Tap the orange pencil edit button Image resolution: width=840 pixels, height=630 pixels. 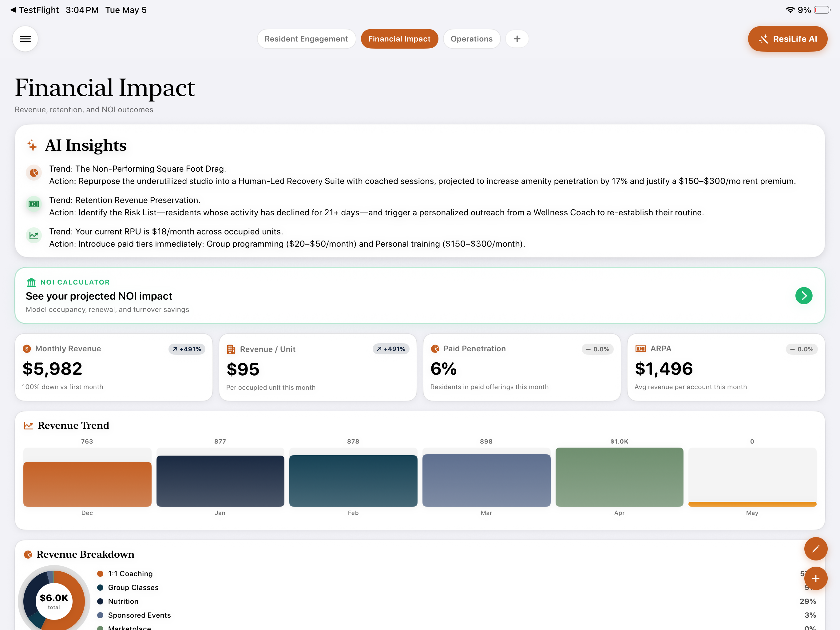(815, 549)
